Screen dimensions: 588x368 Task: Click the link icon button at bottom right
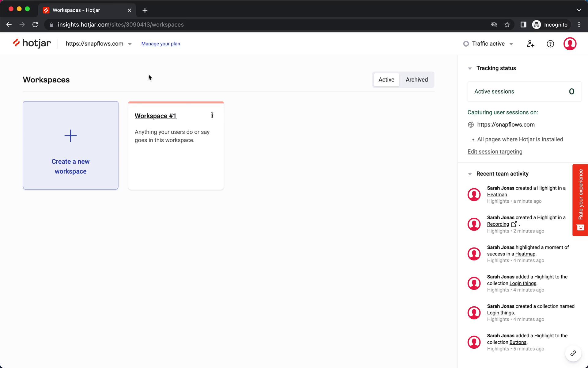[573, 353]
